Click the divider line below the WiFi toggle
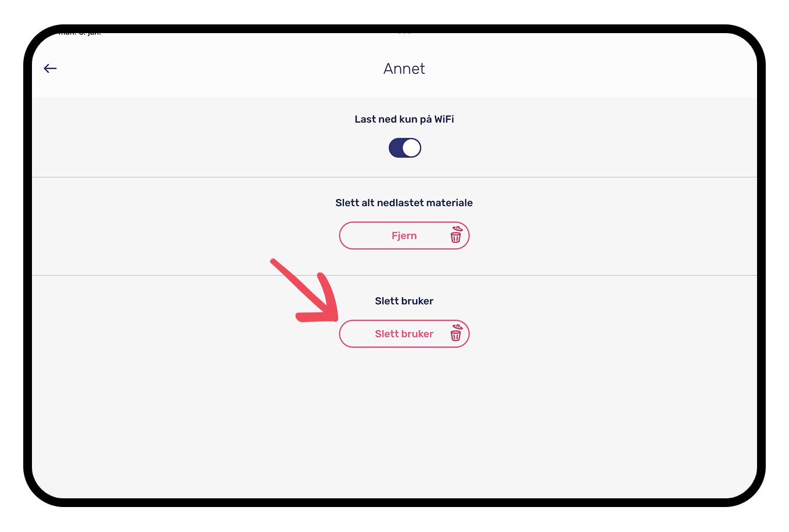This screenshot has height=532, width=789. [395, 177]
